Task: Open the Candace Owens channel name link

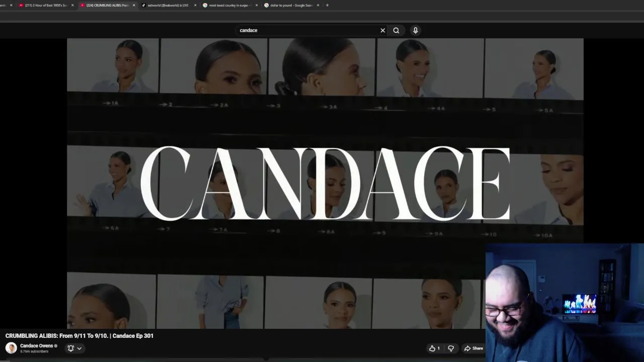Action: point(36,346)
